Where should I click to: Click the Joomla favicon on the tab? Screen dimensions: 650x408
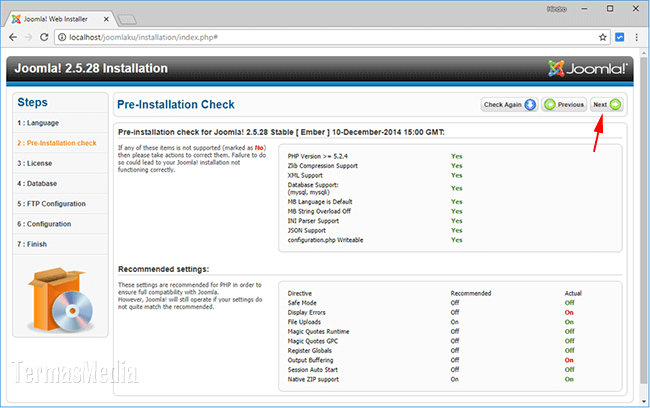(16, 19)
